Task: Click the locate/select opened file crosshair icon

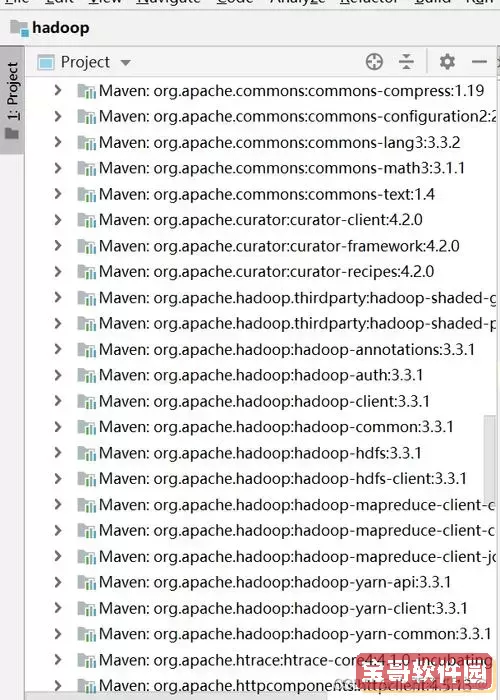Action: pyautogui.click(x=374, y=62)
